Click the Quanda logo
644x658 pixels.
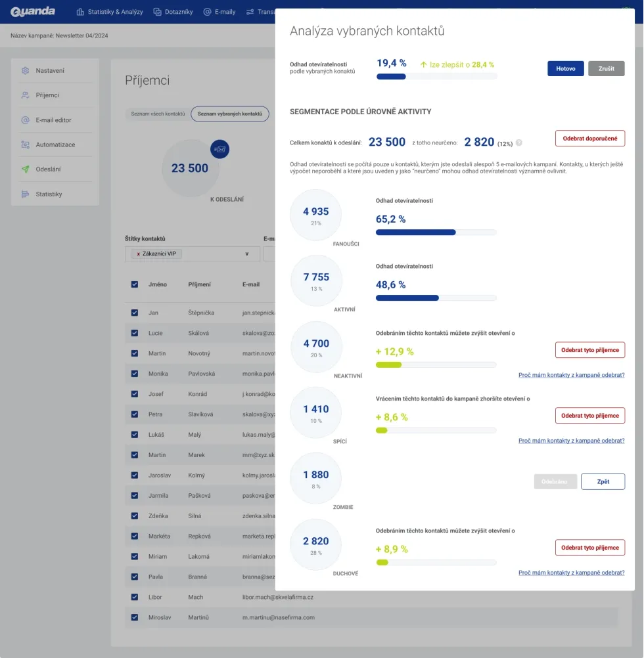click(x=33, y=11)
